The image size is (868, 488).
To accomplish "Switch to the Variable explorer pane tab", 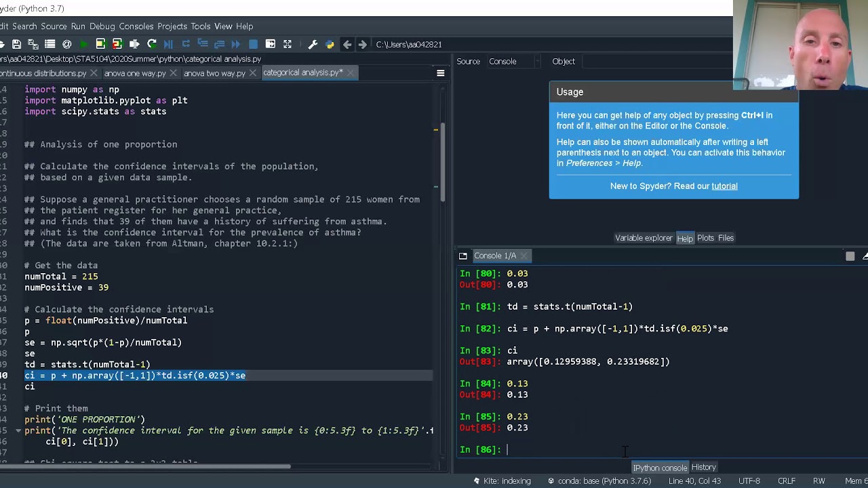I will click(x=644, y=238).
